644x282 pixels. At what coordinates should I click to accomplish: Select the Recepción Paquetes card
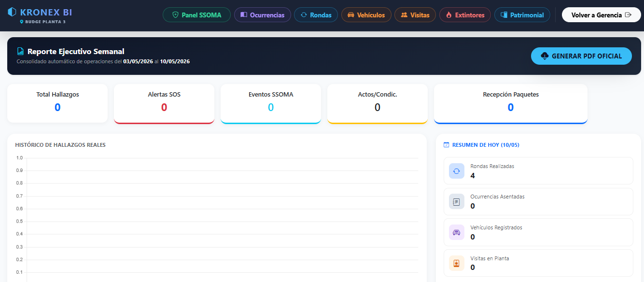511,104
